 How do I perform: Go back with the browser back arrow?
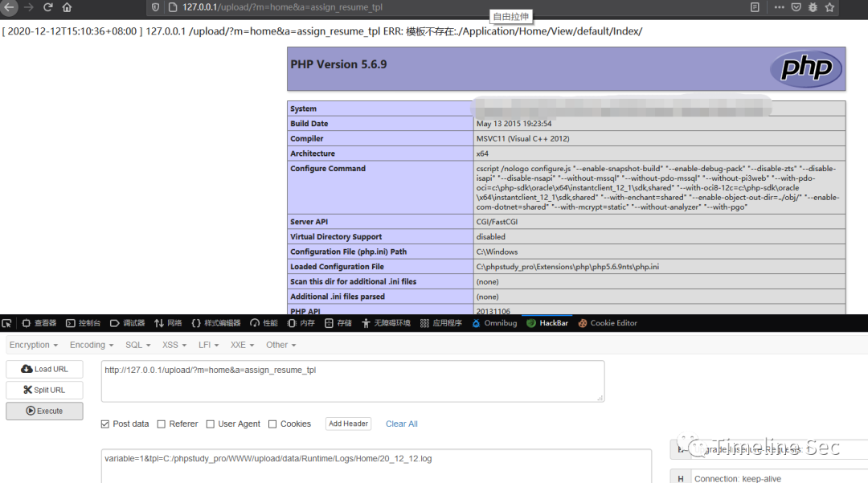click(9, 7)
